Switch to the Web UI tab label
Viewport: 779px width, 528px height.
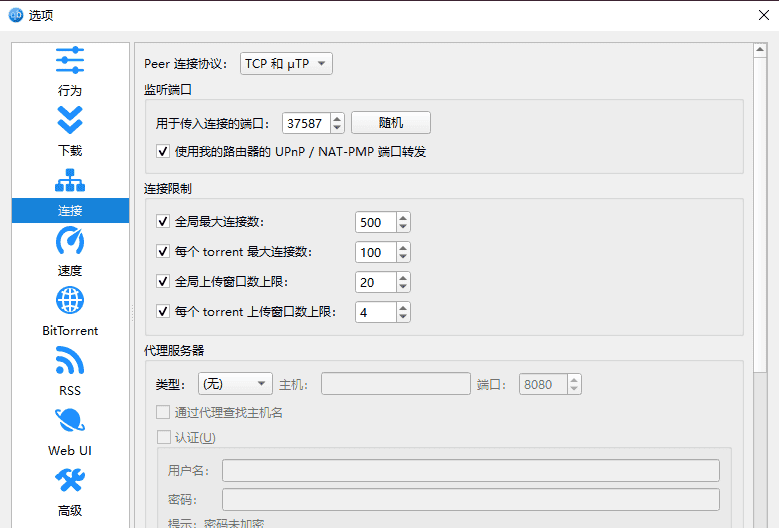click(70, 451)
